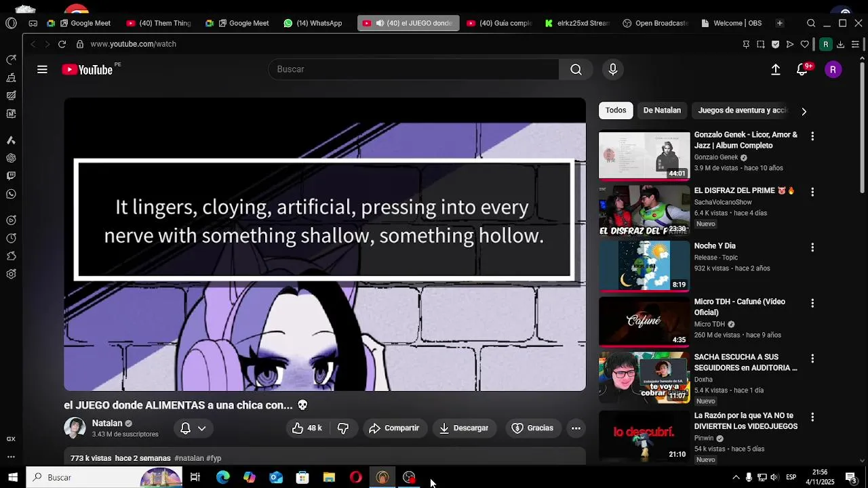Open Twitch in the sidebar
Viewport: 868px width, 488px height.
click(11, 176)
